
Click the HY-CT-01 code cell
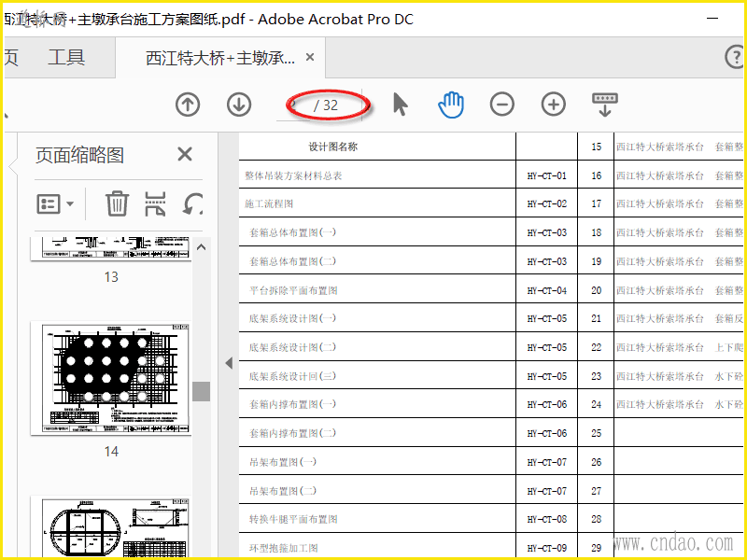(547, 175)
